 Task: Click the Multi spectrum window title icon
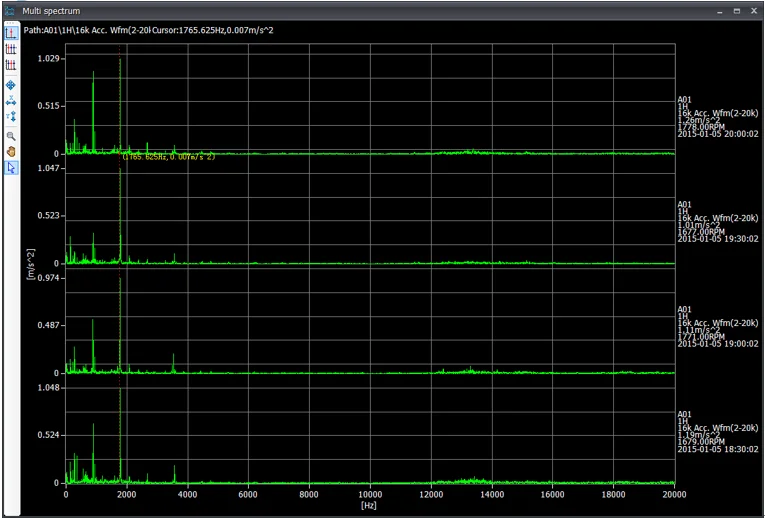pyautogui.click(x=10, y=10)
